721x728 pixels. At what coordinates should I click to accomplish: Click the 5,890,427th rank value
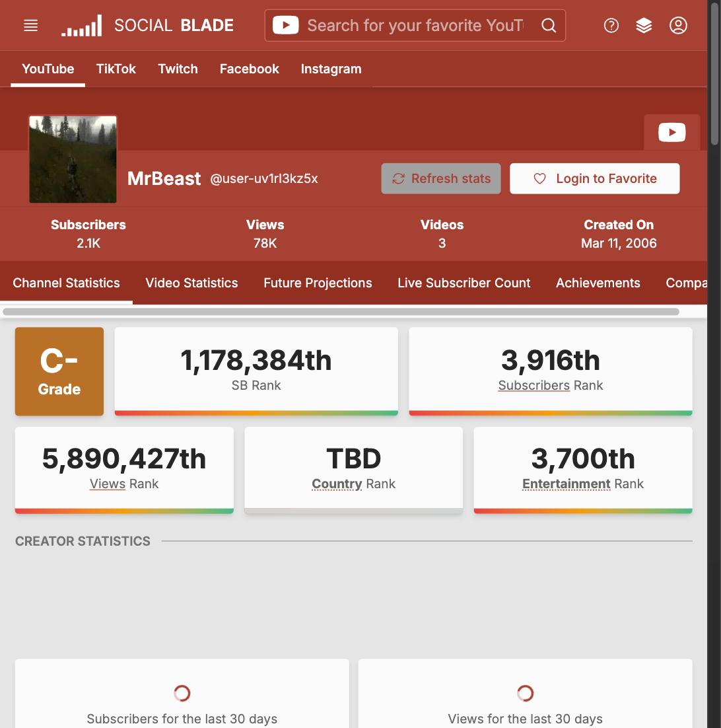click(x=124, y=458)
